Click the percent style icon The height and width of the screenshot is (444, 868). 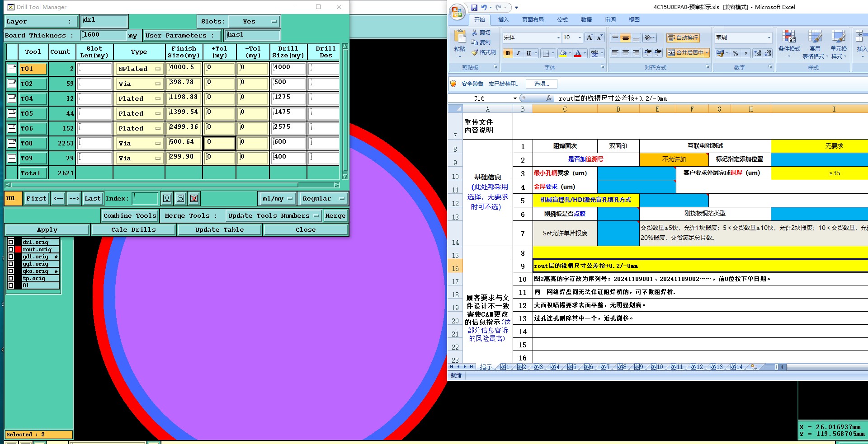point(736,53)
